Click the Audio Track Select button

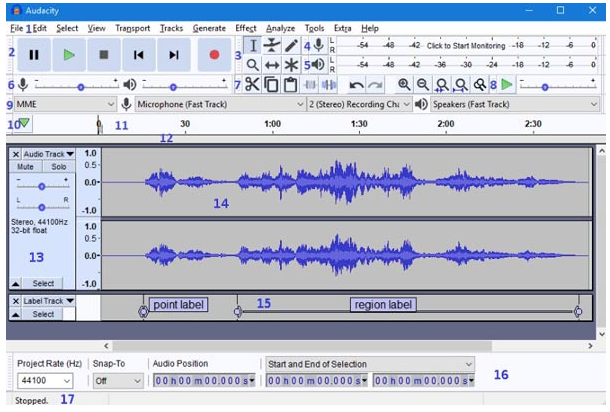(x=43, y=284)
